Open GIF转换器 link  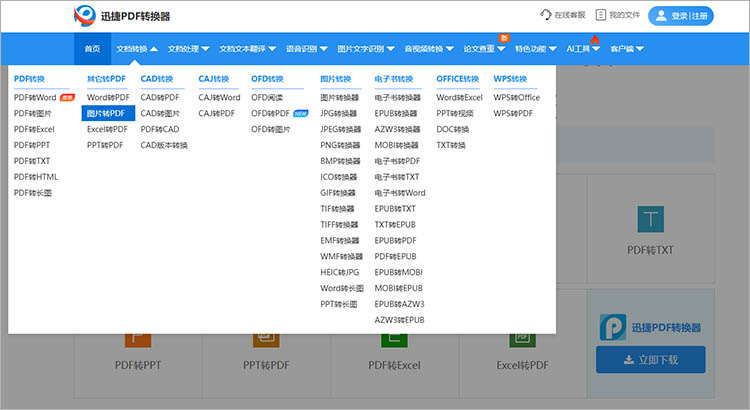(338, 193)
